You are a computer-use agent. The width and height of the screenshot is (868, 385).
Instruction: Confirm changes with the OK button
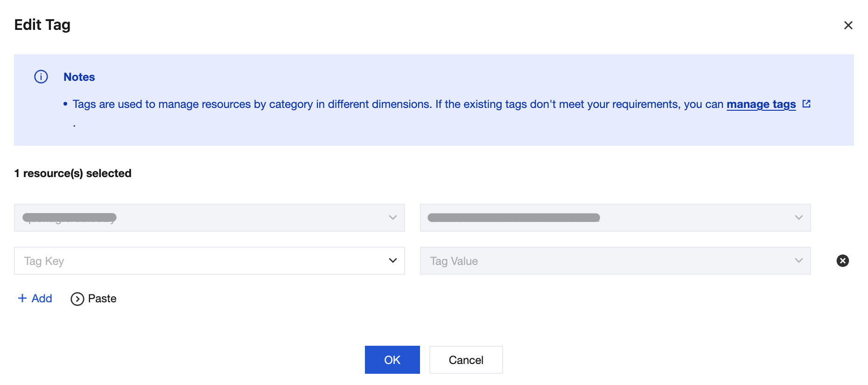click(392, 360)
